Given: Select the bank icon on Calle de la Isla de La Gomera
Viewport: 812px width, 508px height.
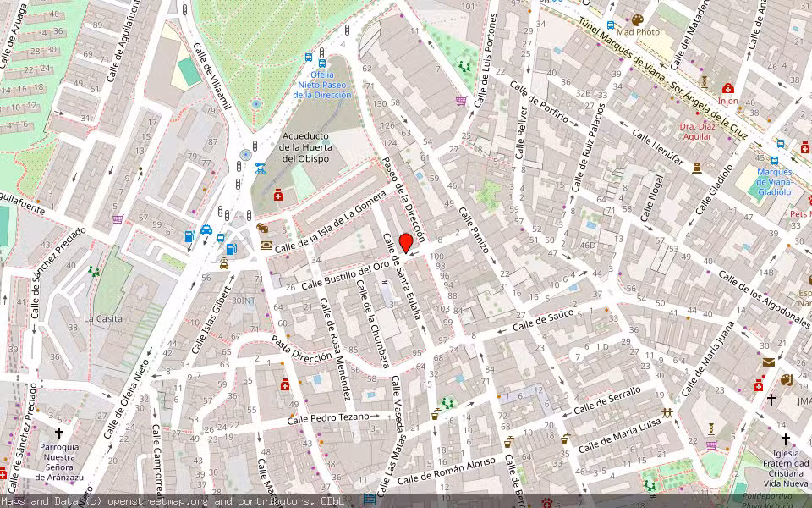Looking at the screenshot, I should (x=266, y=245).
